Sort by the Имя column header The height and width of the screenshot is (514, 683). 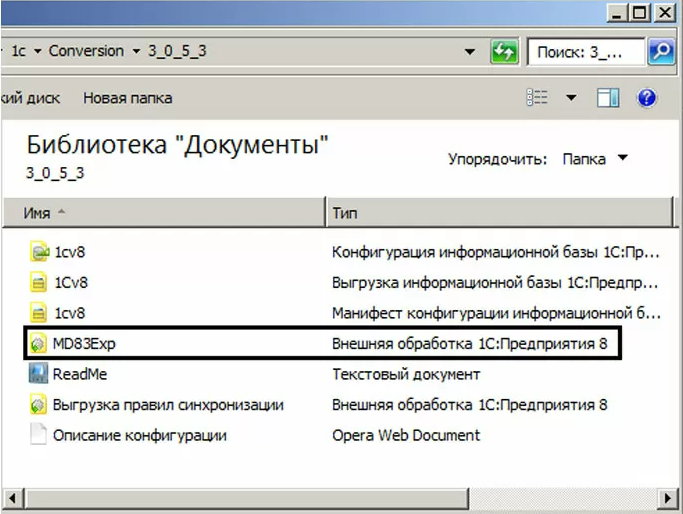pos(38,213)
